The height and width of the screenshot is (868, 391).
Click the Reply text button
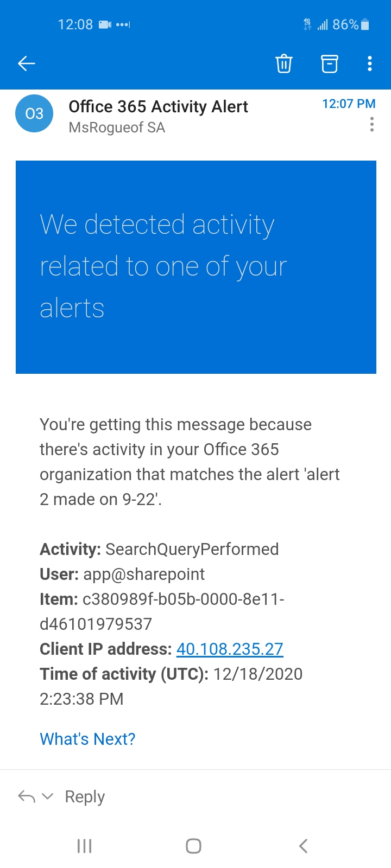pyautogui.click(x=85, y=796)
